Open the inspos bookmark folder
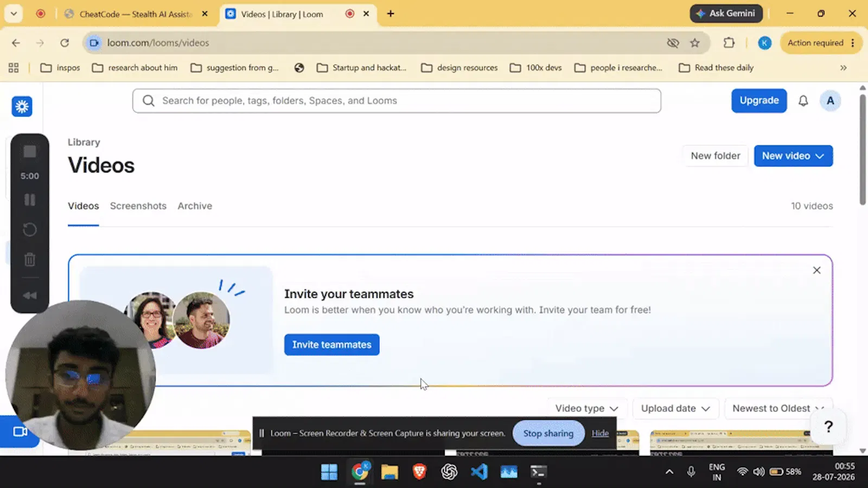The width and height of the screenshot is (868, 488). (x=60, y=68)
